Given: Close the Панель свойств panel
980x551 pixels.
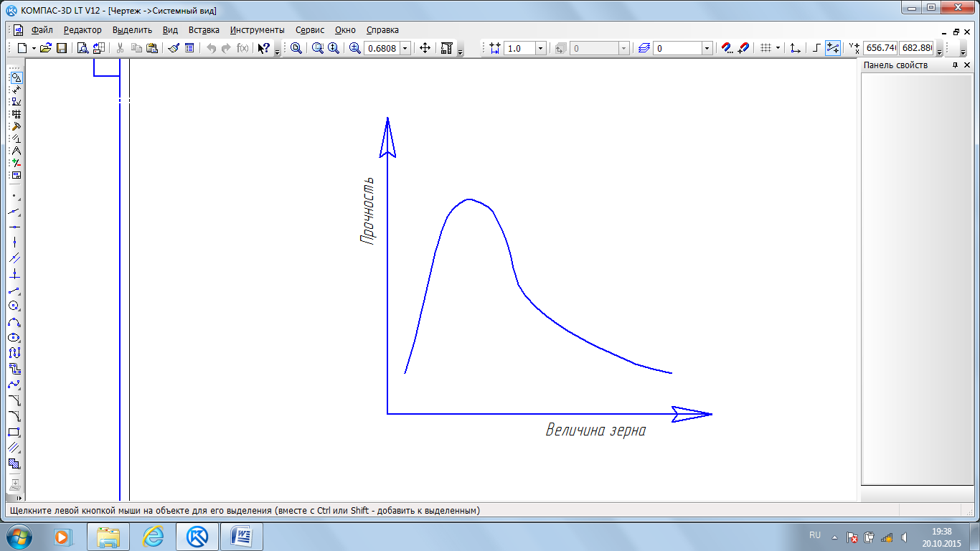Looking at the screenshot, I should (x=968, y=65).
